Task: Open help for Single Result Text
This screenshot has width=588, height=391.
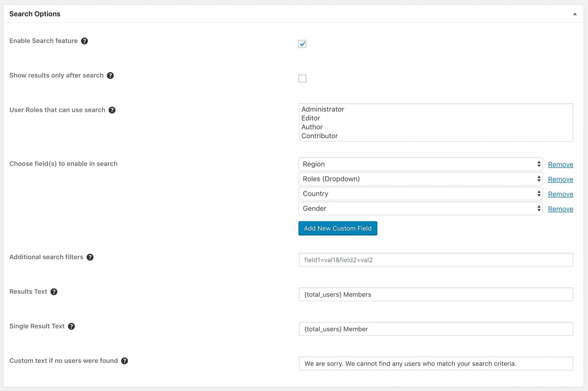Action: [x=71, y=326]
